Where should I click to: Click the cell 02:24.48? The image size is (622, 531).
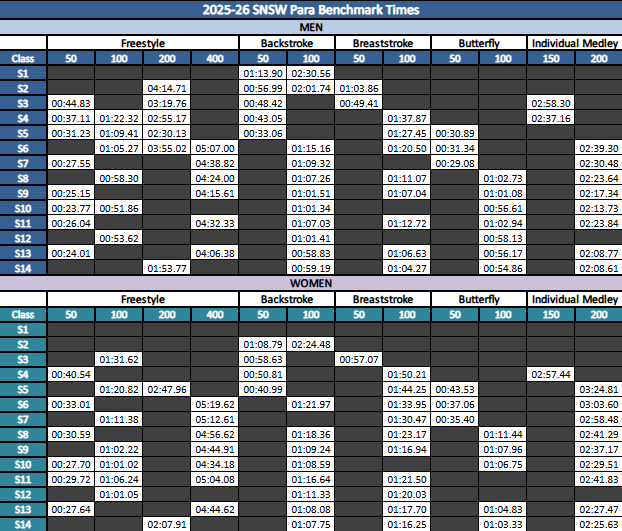coord(311,344)
